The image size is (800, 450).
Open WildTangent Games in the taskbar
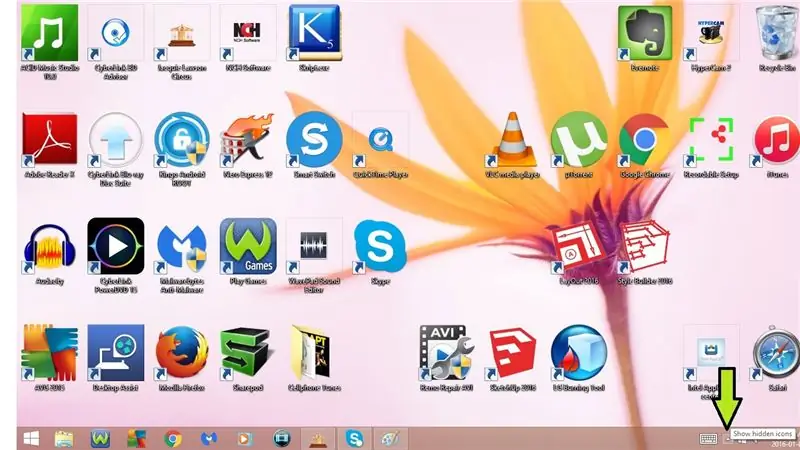pyautogui.click(x=101, y=439)
